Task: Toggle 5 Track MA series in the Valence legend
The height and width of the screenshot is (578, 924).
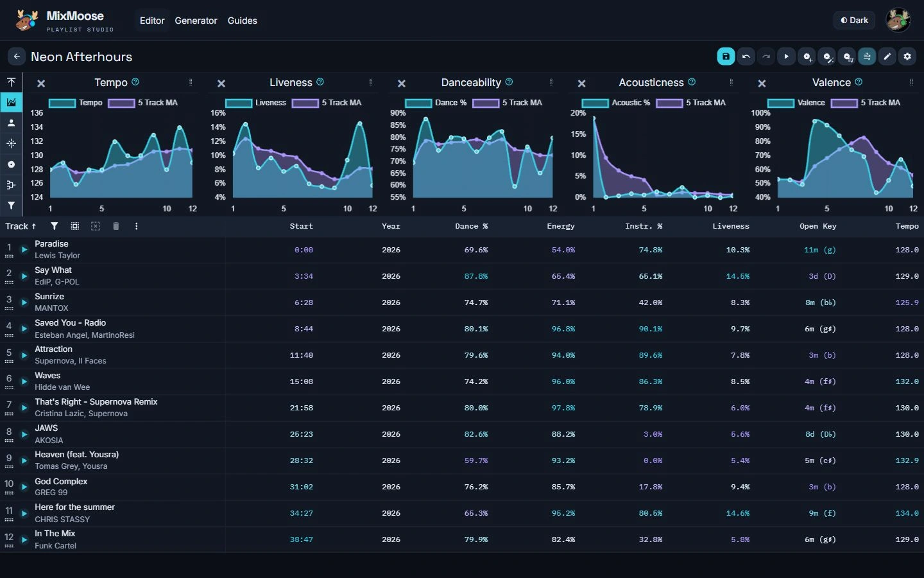Action: point(866,103)
